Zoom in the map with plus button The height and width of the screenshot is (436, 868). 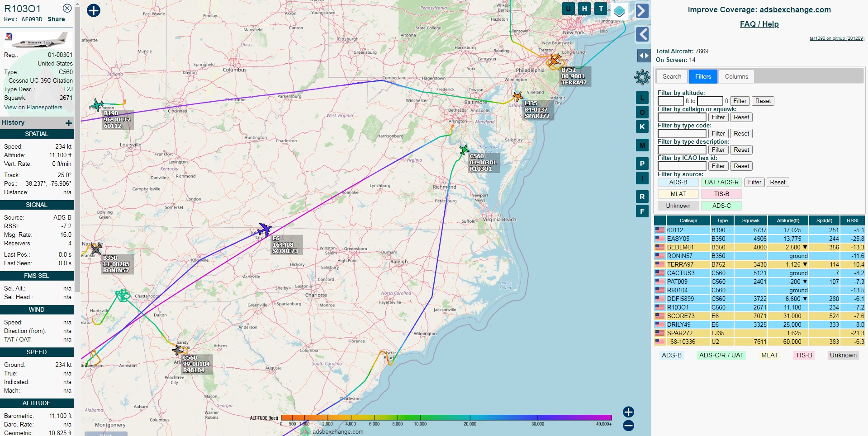click(x=628, y=412)
